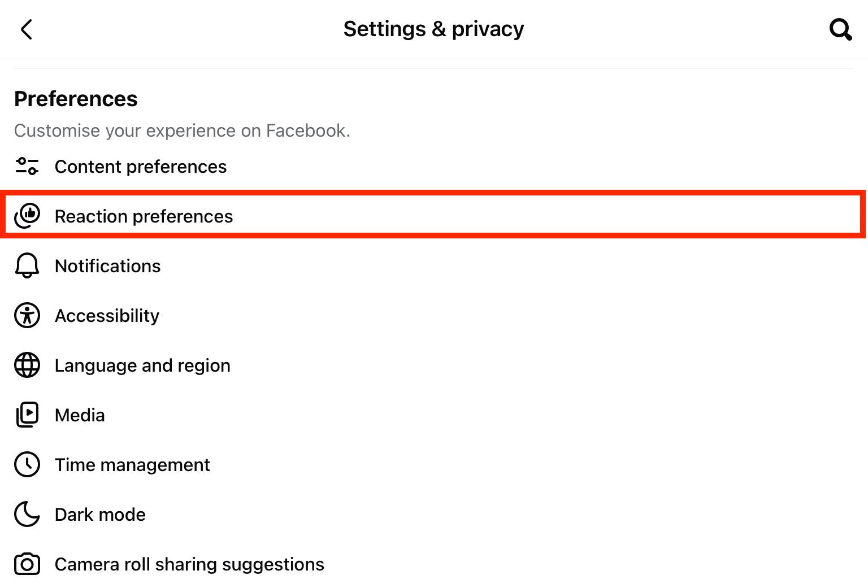Tap the Media play icon

pyautogui.click(x=27, y=415)
